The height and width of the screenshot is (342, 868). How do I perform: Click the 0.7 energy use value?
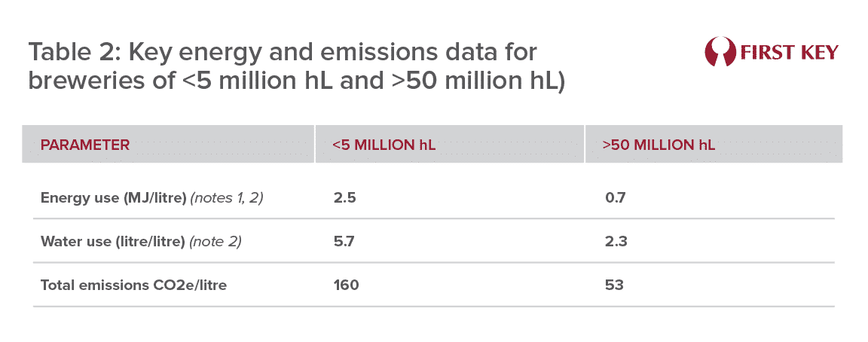(x=615, y=198)
